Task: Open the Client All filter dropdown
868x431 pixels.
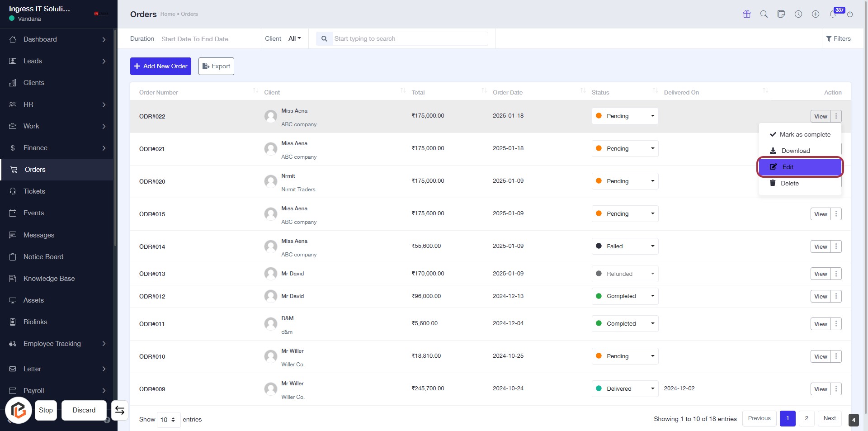Action: coord(294,39)
